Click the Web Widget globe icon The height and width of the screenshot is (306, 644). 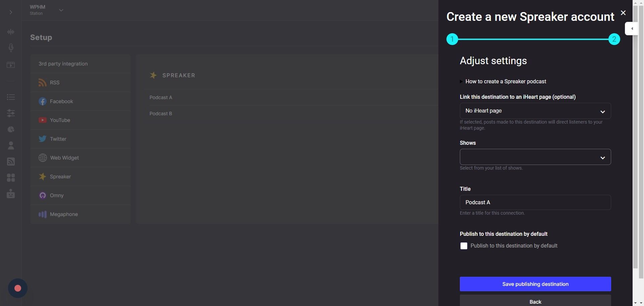coord(43,158)
